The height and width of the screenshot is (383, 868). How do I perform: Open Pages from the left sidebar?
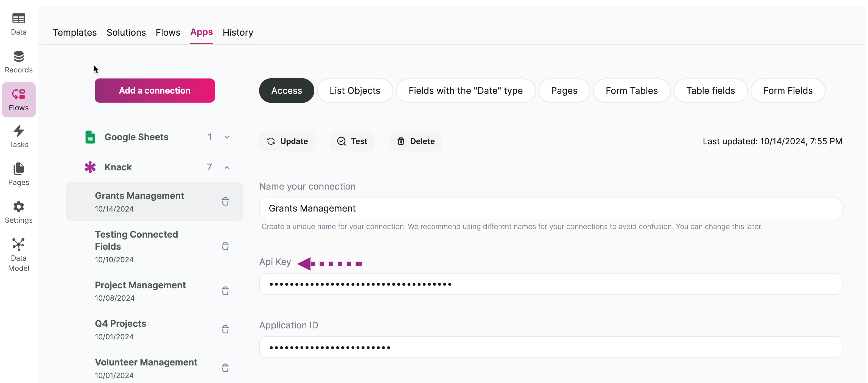[x=19, y=174]
